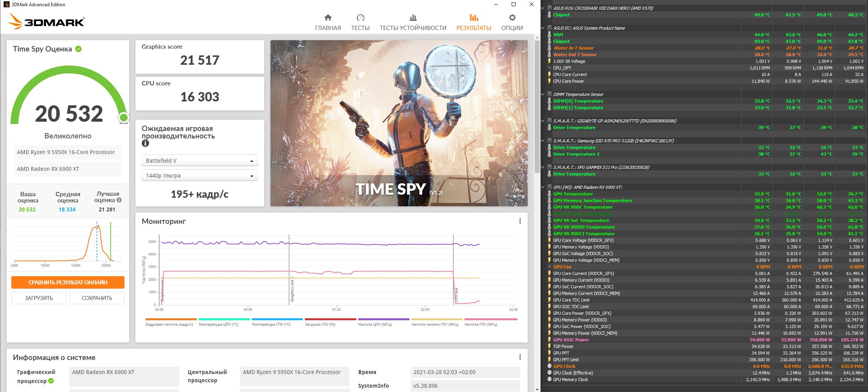Open the ТЕСТЫ УСТОЙЧИВОСТИ tab
This screenshot has width=868, height=392.
[413, 23]
